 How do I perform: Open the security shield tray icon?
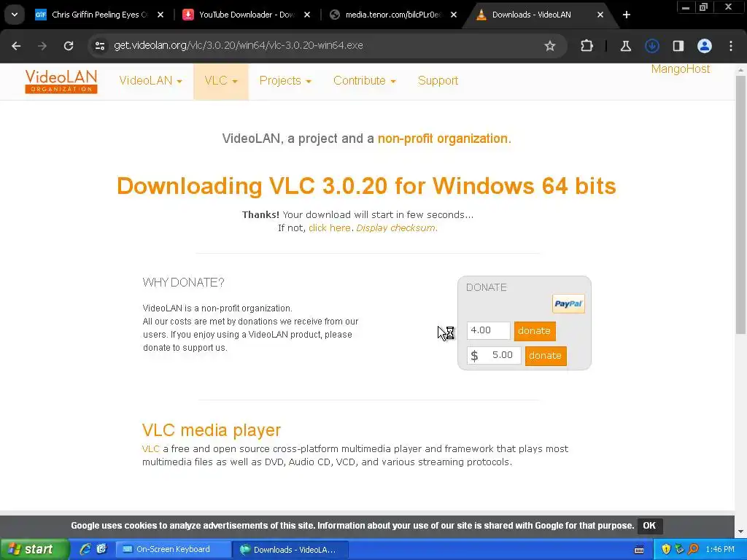pyautogui.click(x=666, y=550)
